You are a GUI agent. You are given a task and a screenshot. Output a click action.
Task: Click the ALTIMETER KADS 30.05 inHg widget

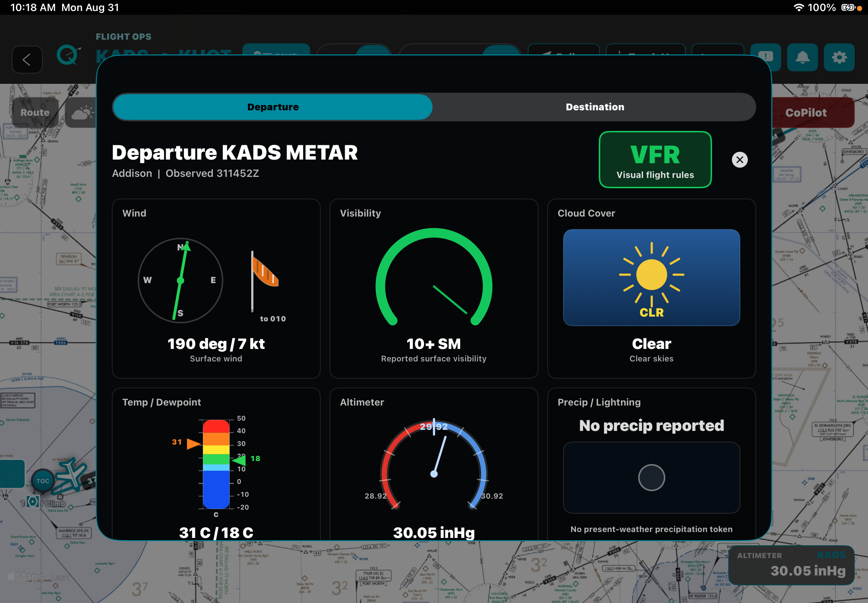[x=790, y=565]
